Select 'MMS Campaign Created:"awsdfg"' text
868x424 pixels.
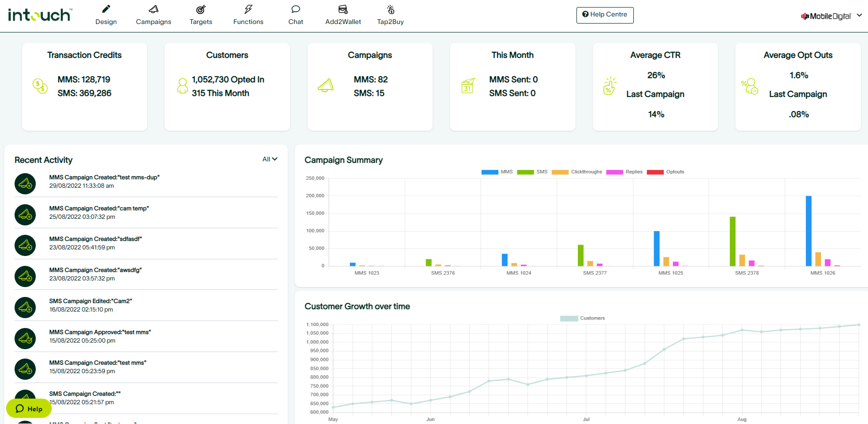click(95, 270)
